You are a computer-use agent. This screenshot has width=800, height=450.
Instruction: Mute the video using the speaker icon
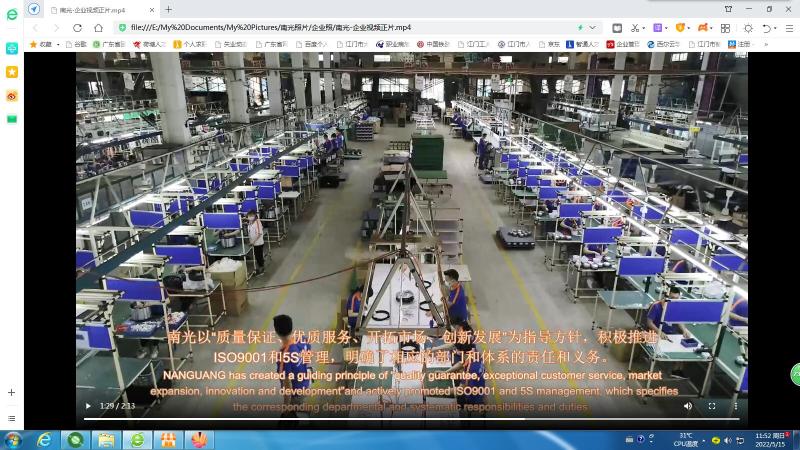pyautogui.click(x=688, y=406)
